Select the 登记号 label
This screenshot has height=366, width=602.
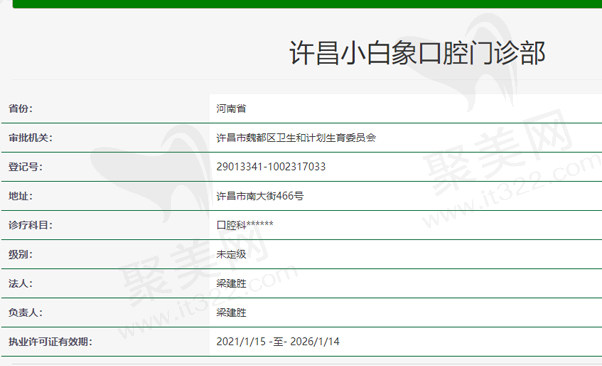pos(26,167)
